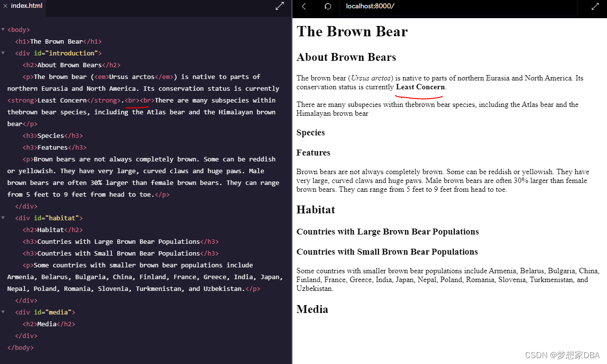Click the strong Least Concern tag in code
The width and height of the screenshot is (607, 364).
pyautogui.click(x=64, y=101)
